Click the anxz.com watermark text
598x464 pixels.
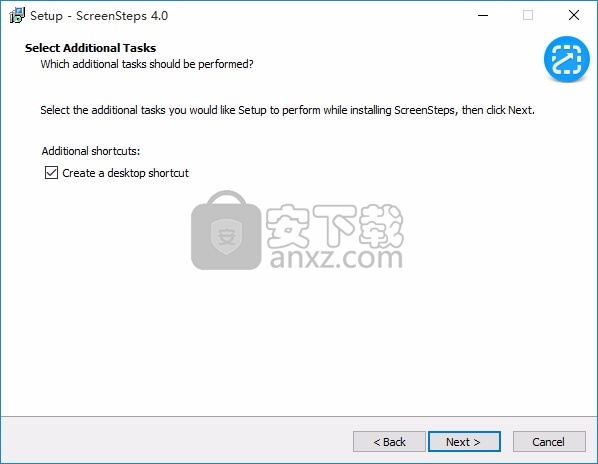point(336,258)
